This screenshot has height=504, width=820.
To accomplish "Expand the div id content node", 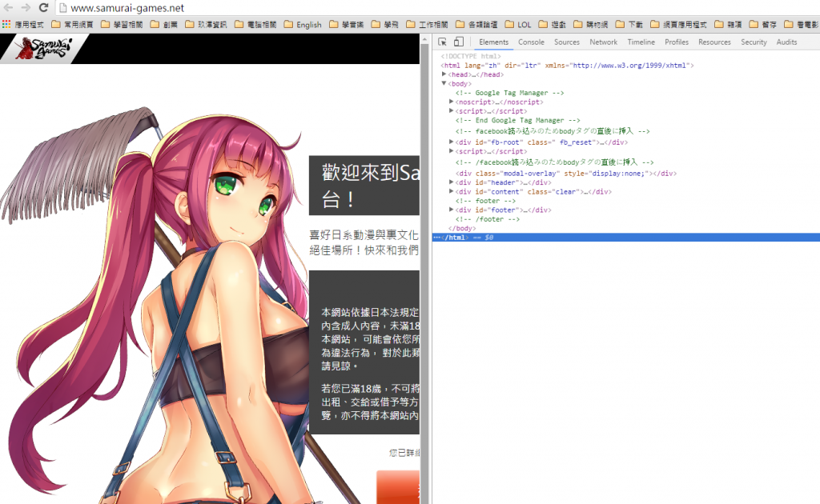I will (x=452, y=192).
